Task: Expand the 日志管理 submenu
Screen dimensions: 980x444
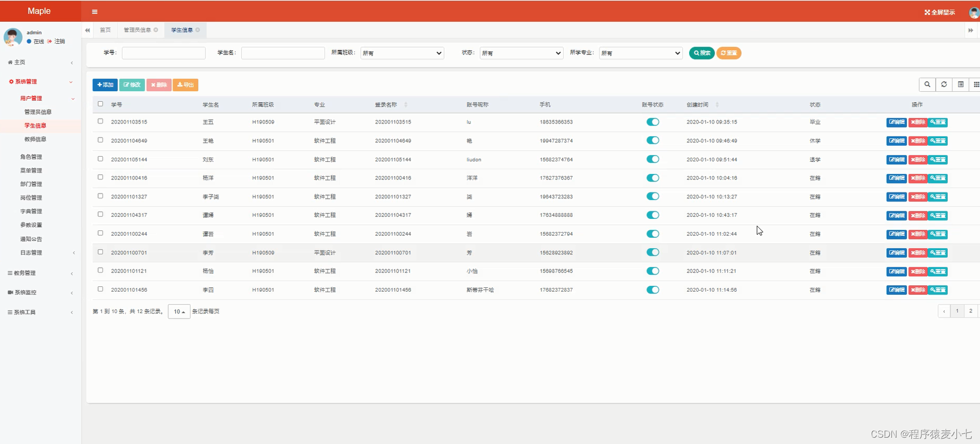Action: (41, 253)
